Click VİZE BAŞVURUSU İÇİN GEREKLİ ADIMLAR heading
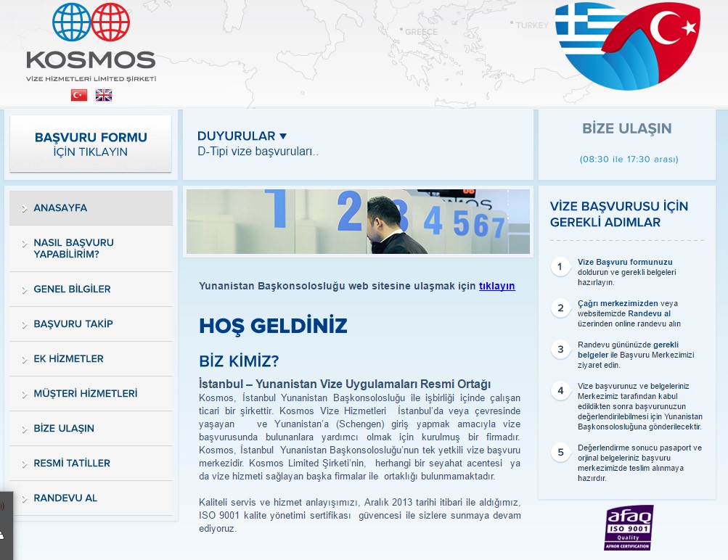728x560 pixels. click(619, 214)
